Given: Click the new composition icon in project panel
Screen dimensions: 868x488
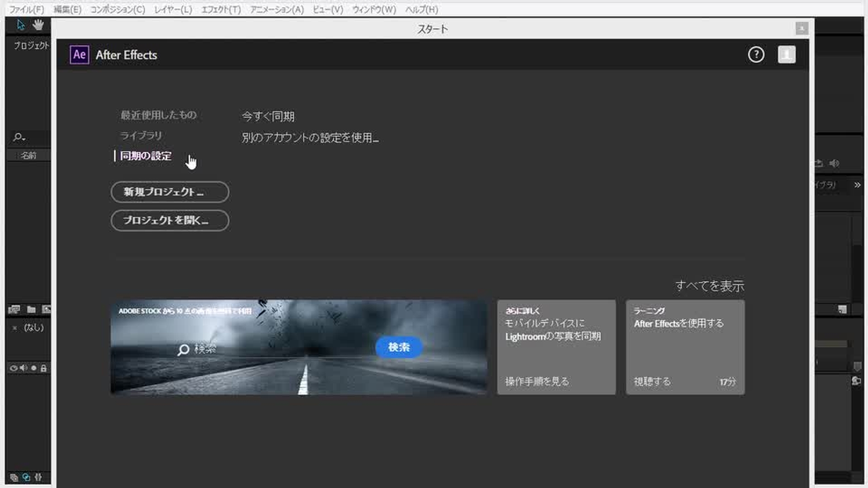Looking at the screenshot, I should tap(46, 310).
